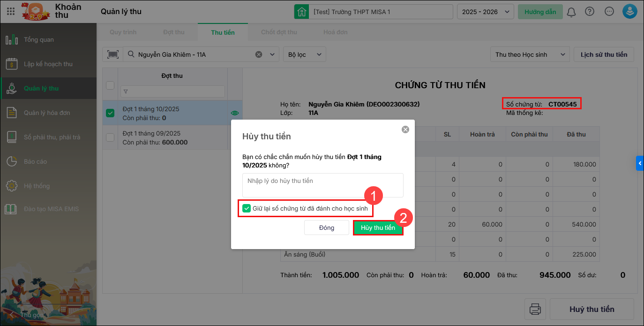This screenshot has height=326, width=644.
Task: Close the Hủy thu tiền dialog
Action: 405,129
